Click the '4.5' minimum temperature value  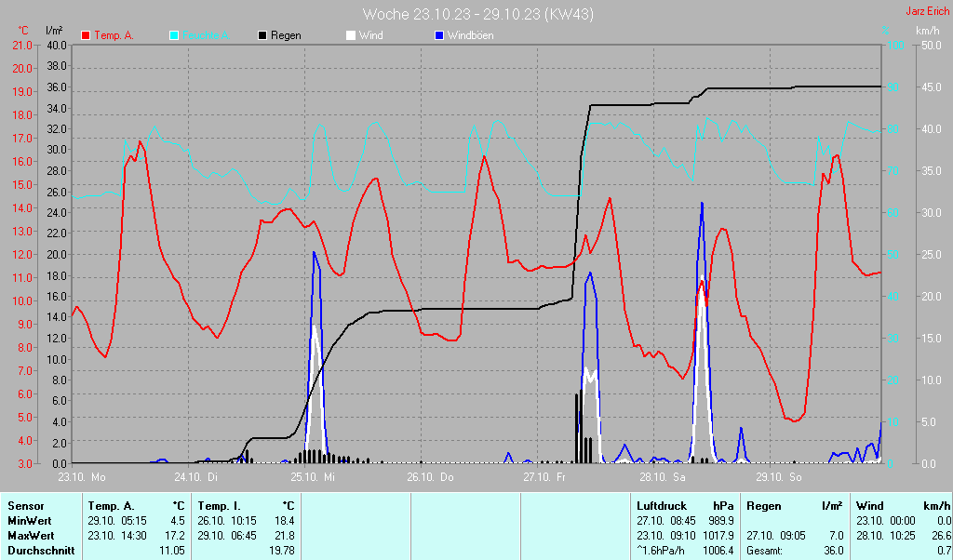tap(177, 521)
